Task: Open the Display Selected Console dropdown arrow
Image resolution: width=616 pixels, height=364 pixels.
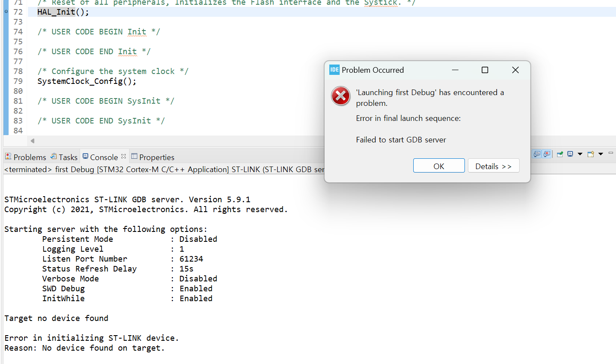Action: tap(580, 154)
